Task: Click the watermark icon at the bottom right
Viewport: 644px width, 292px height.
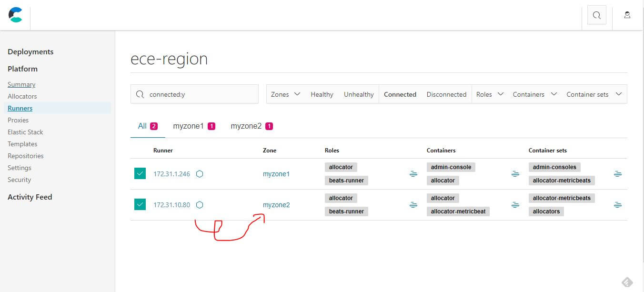Action: pos(627,282)
